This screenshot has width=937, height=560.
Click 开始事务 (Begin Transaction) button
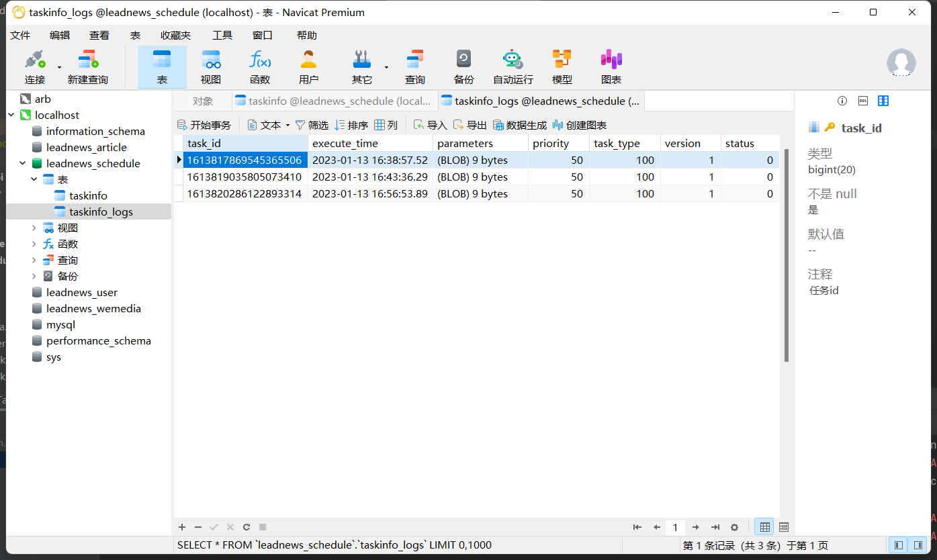click(x=204, y=125)
